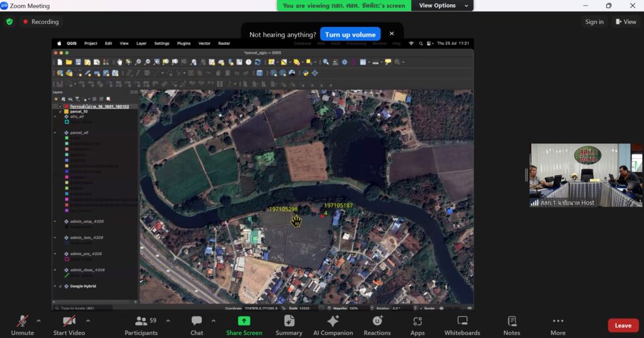Select the QGIS Pan Map hand tool
This screenshot has width=644, height=338.
coord(119,62)
